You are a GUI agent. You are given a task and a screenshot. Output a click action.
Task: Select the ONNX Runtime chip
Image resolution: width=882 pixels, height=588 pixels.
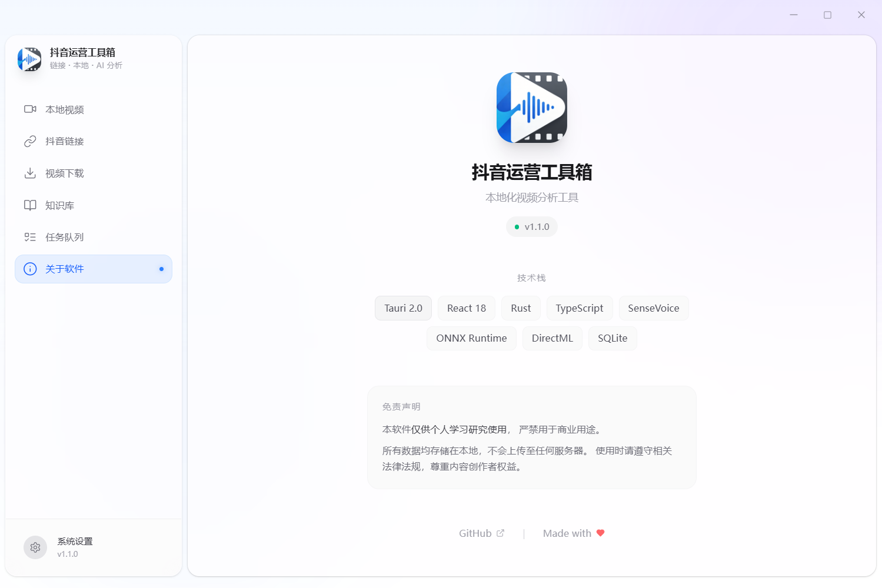(x=471, y=338)
